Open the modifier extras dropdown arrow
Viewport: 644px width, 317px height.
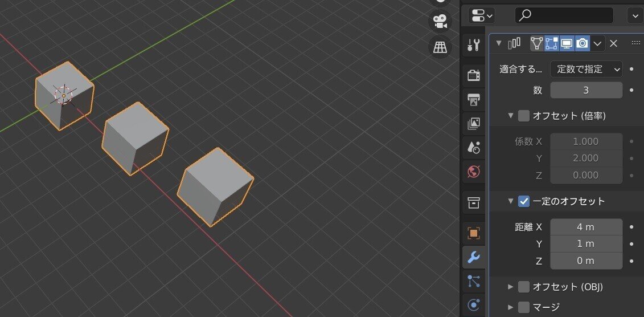[597, 43]
